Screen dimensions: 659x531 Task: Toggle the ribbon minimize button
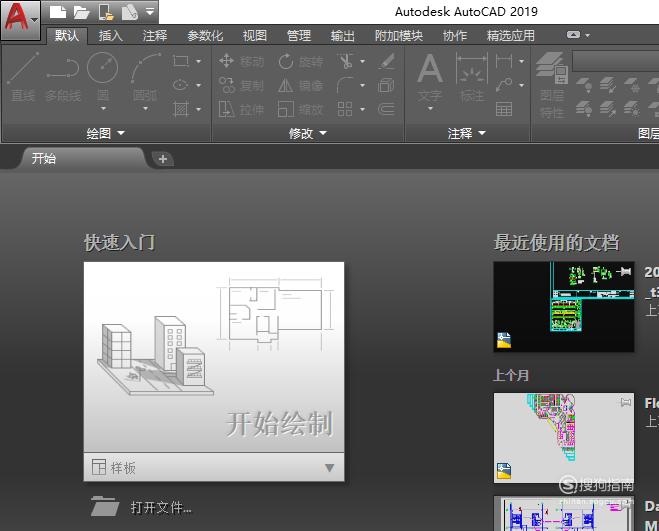pos(573,35)
